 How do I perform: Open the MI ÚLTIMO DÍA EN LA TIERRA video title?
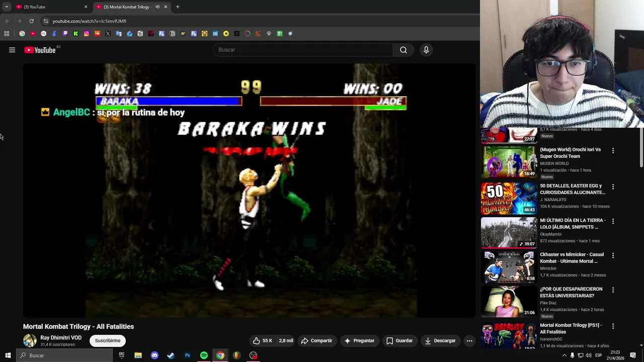(573, 223)
